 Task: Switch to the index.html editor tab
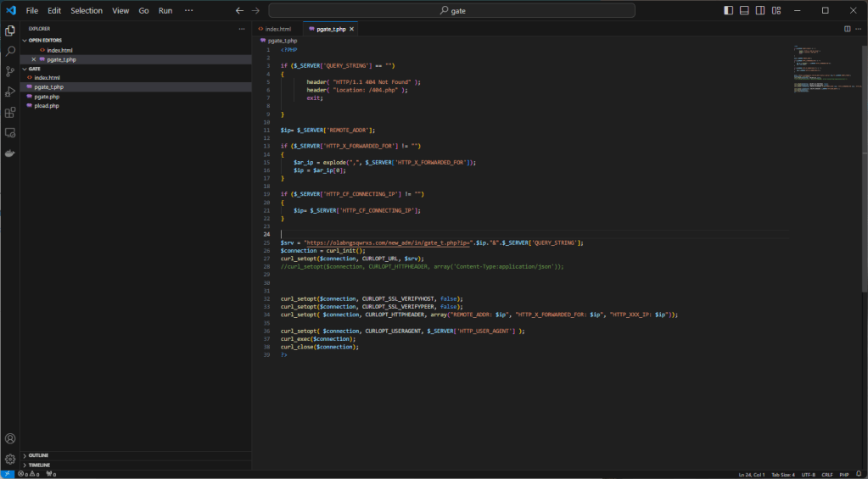(x=278, y=29)
